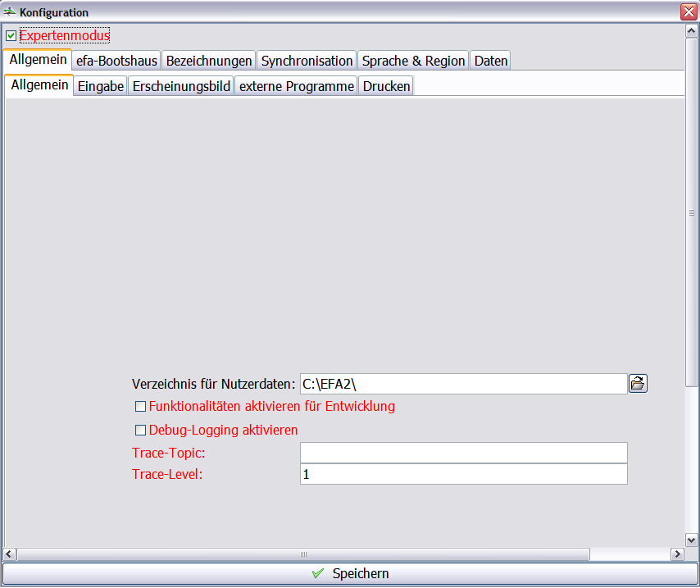
Task: Switch to the Drucken sub-tab
Action: 386,86
